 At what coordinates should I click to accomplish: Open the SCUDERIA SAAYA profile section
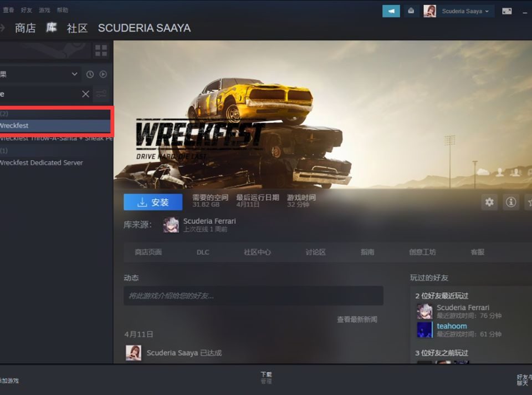click(x=144, y=28)
